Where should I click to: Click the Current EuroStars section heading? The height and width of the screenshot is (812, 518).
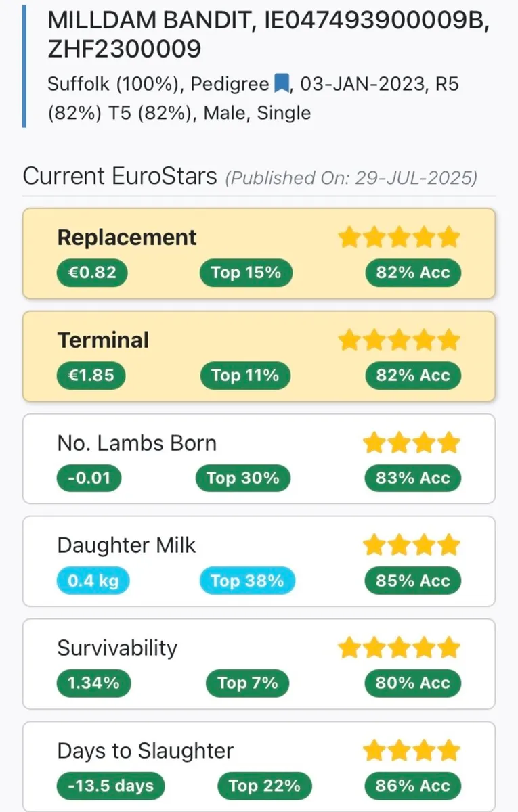click(120, 177)
